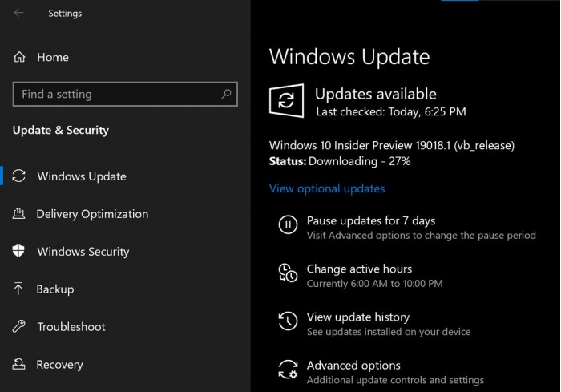This screenshot has width=561, height=392.
Task: Click the Troubleshoot wrench icon
Action: (18, 326)
